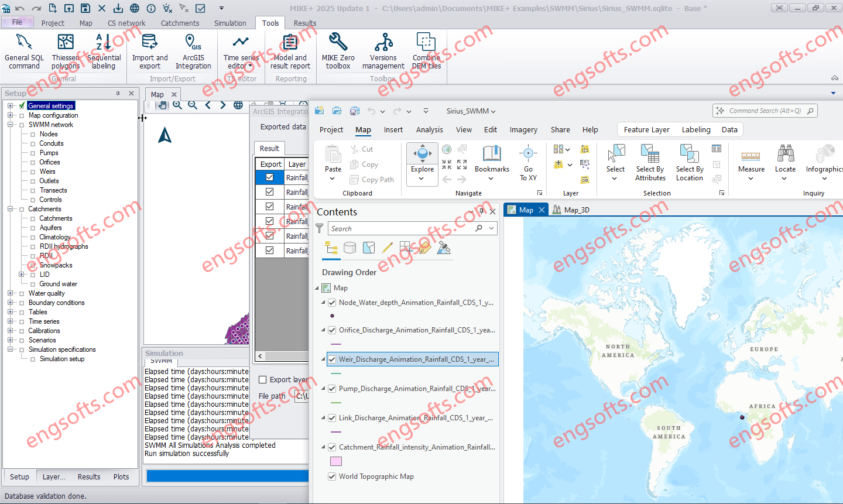Screen dimensions: 843x504
Task: Click the File button in MIKE+
Action: click(17, 22)
